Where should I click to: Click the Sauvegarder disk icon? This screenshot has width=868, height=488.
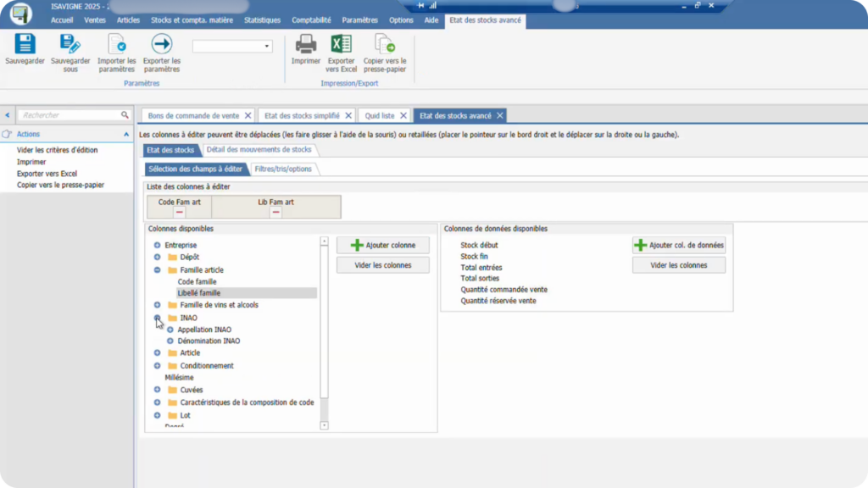tap(25, 45)
